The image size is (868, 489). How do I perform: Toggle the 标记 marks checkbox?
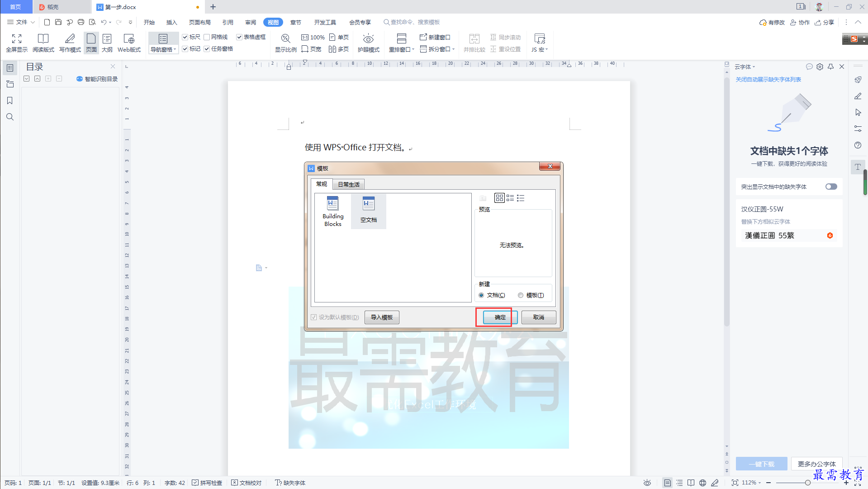185,49
